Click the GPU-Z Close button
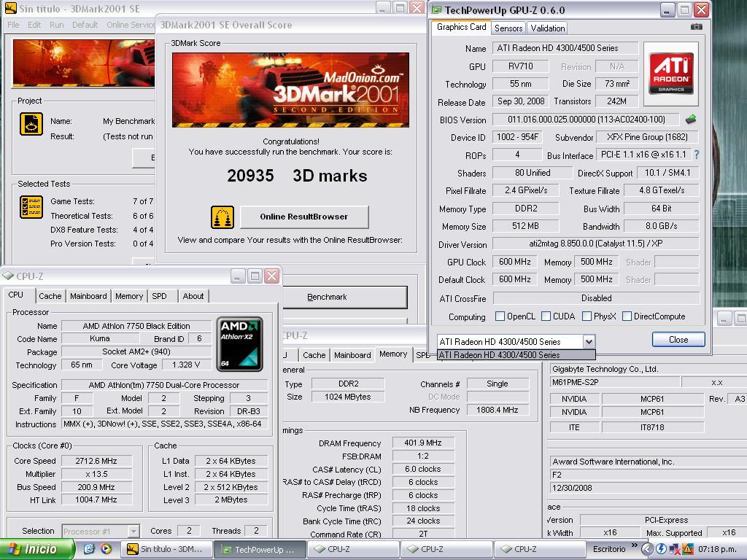The width and height of the screenshot is (747, 560). pyautogui.click(x=678, y=340)
